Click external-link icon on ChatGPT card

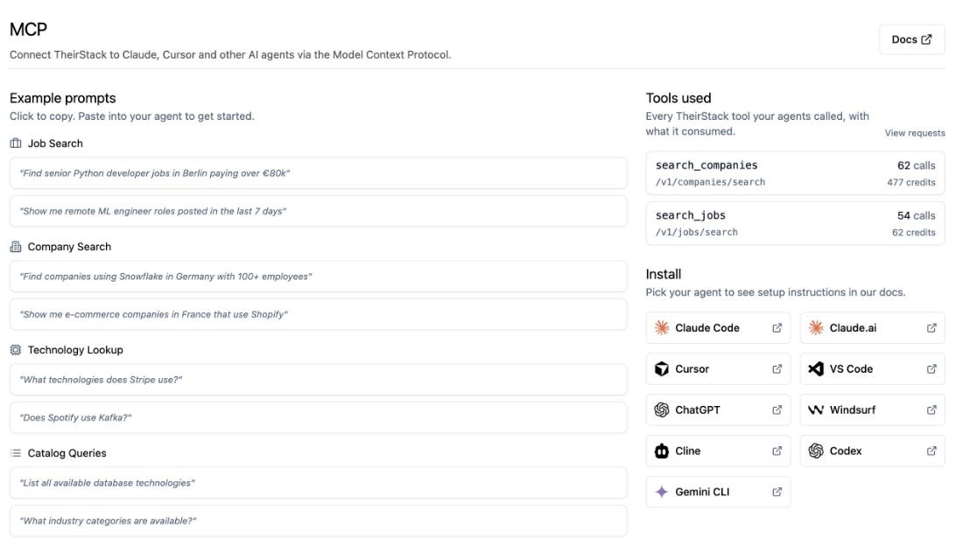777,409
